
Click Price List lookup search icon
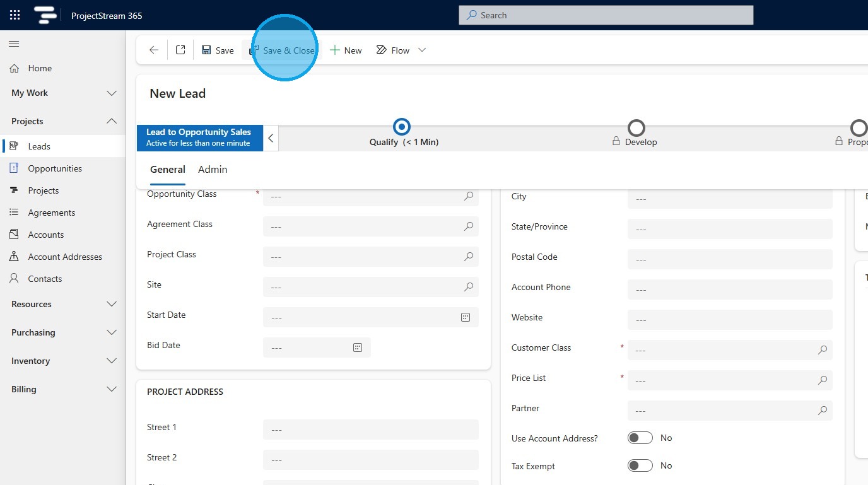coord(823,380)
